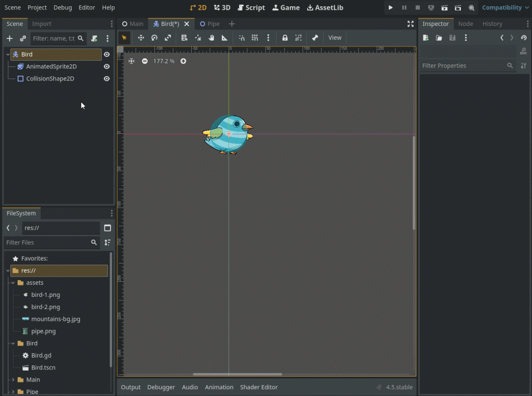
Task: Click the Add child node plus icon
Action: [9, 38]
